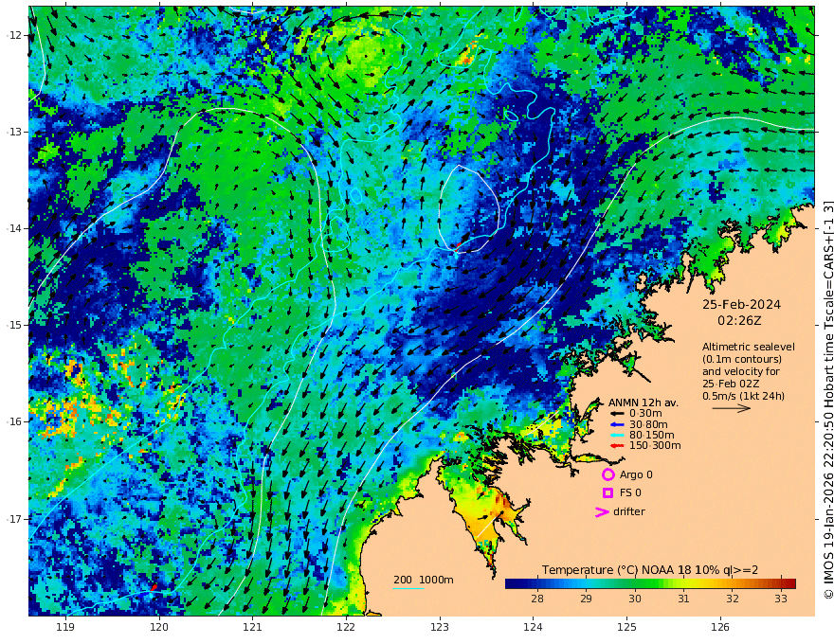
Task: Click the longitude axis label 126
Action: click(720, 627)
